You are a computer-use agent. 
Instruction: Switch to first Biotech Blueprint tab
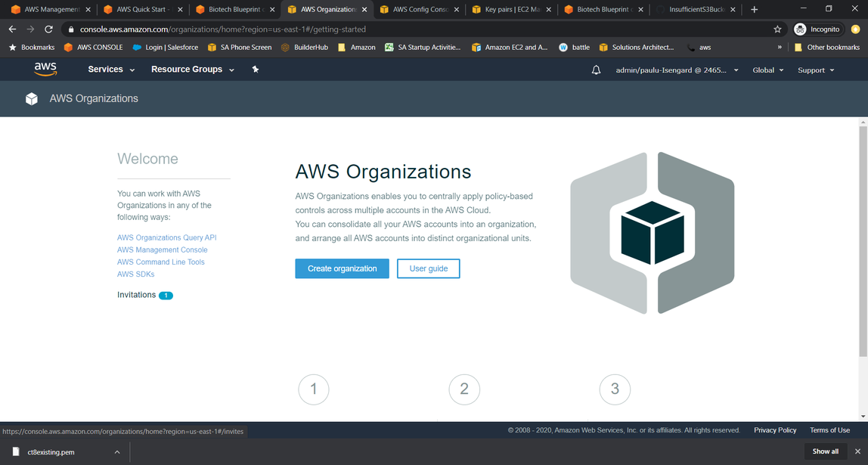pos(234,9)
